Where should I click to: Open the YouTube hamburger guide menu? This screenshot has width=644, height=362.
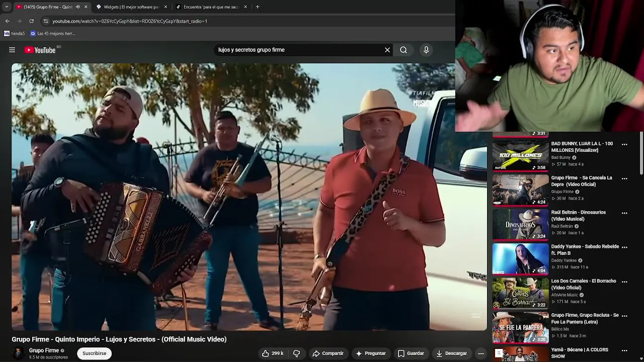[x=12, y=50]
